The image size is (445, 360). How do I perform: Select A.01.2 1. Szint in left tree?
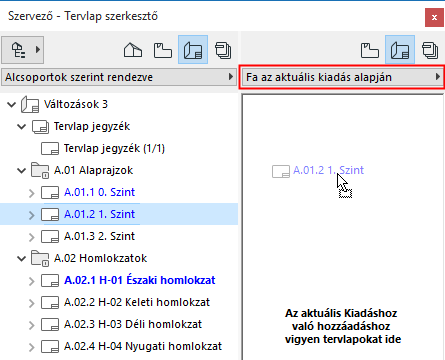click(99, 214)
